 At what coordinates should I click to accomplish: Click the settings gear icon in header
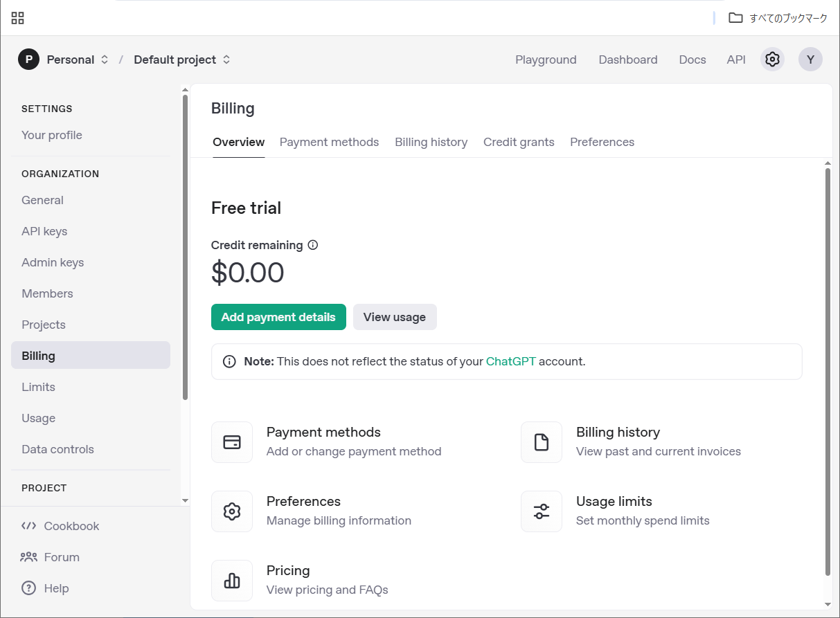[772, 60]
